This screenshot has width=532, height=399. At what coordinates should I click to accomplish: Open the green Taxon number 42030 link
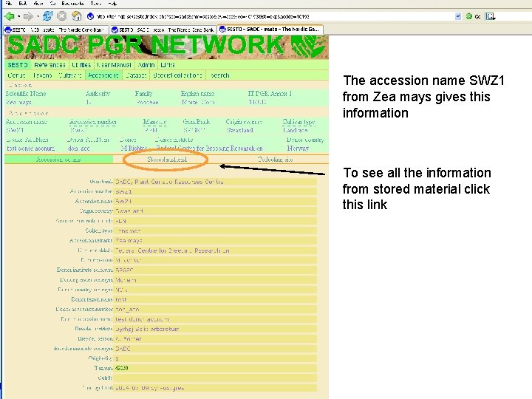coord(122,368)
